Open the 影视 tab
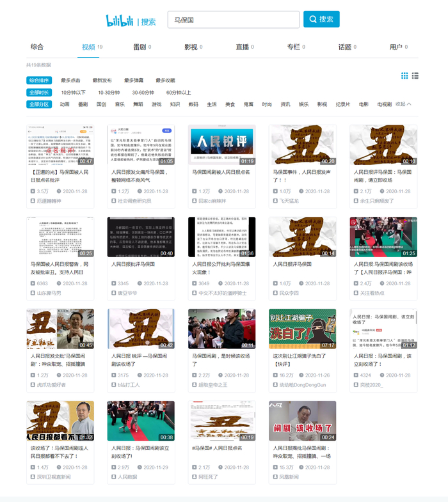 193,47
